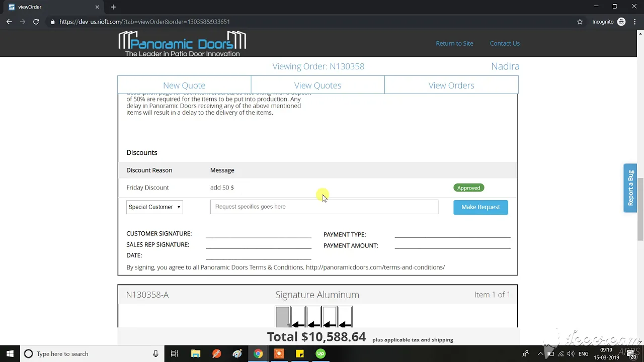The image size is (644, 362).
Task: Click the Wi-Fi network tray icon
Action: [x=560, y=354]
